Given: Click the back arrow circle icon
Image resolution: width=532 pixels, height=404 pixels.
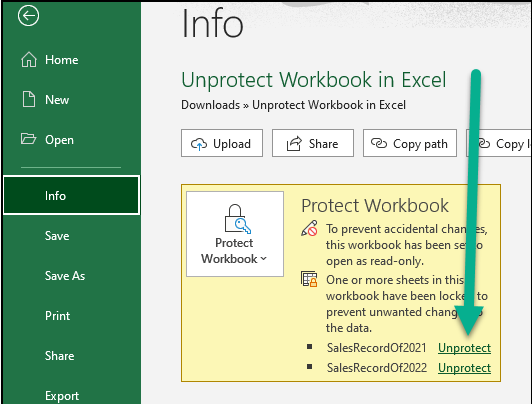Looking at the screenshot, I should pos(28,15).
